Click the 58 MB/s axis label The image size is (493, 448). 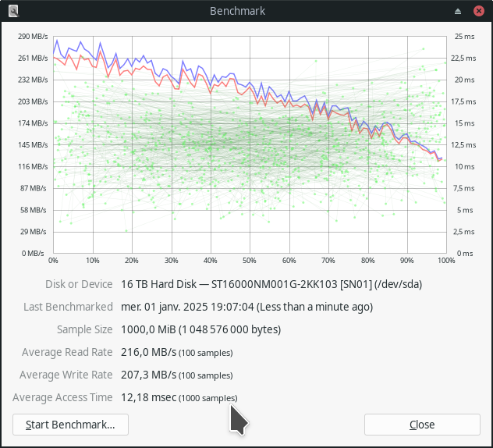click(34, 210)
